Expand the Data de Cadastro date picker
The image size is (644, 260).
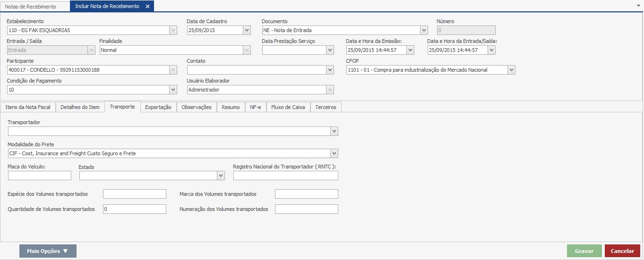[x=247, y=30]
